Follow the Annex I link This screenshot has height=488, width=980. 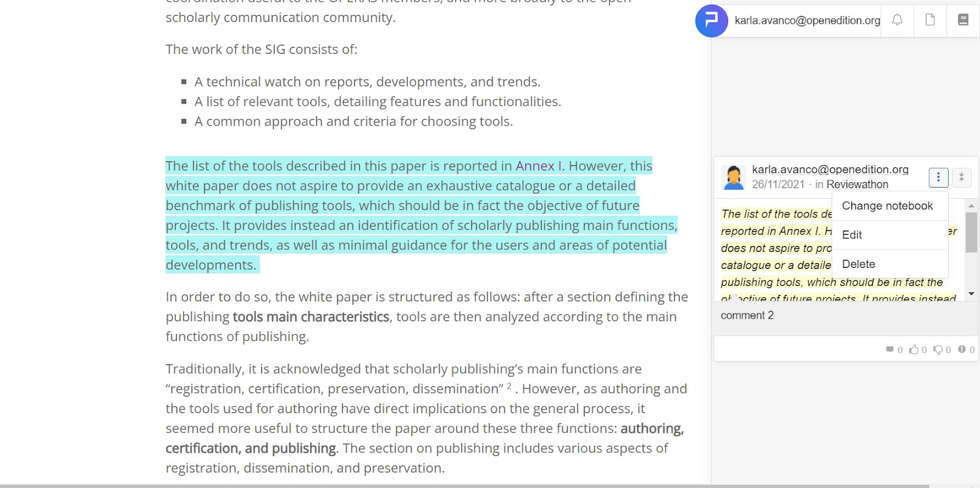pos(538,166)
